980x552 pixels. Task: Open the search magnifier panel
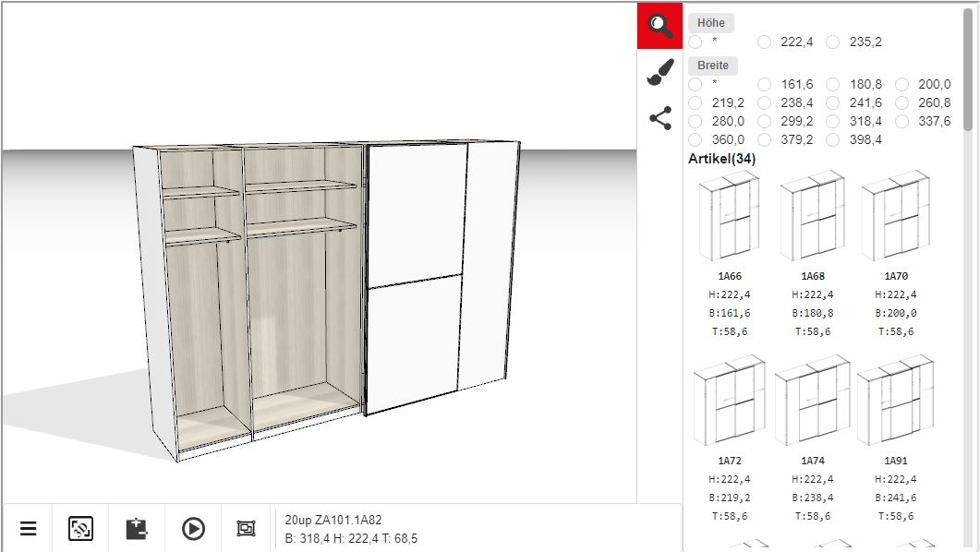pos(660,25)
